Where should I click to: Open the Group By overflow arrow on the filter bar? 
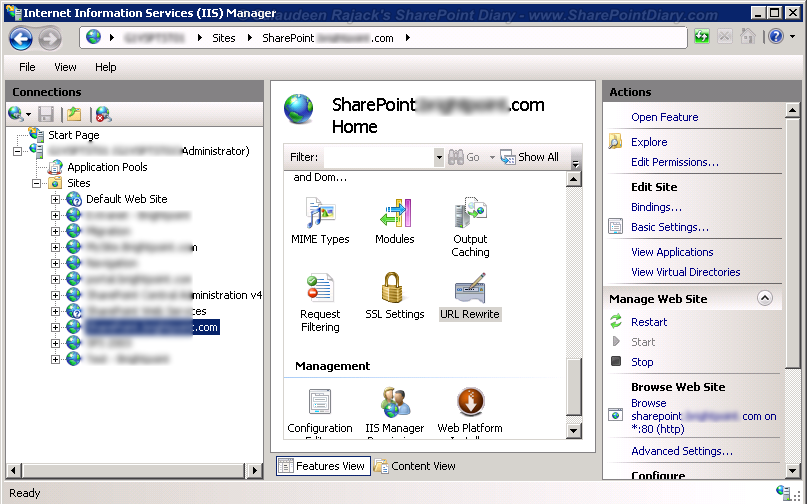click(576, 164)
